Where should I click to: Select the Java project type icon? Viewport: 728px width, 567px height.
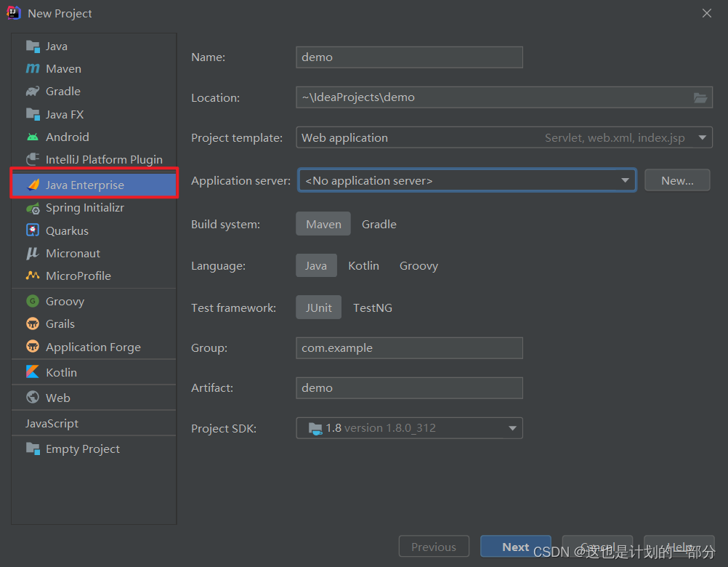[x=33, y=47]
